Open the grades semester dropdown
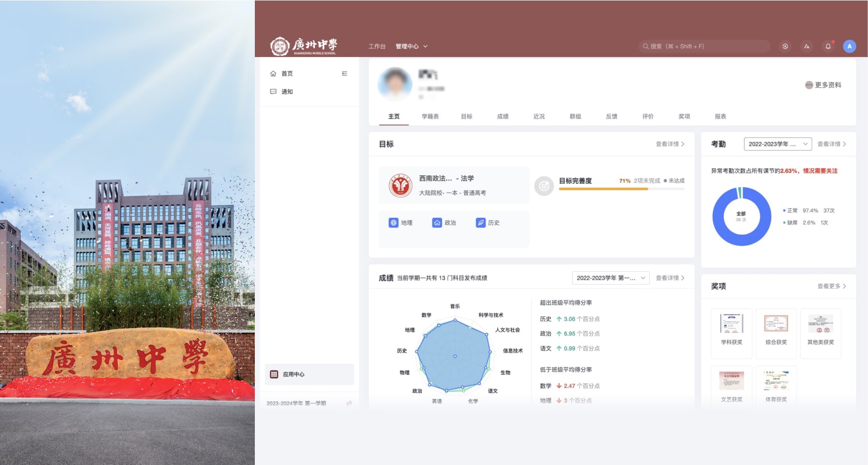Screen dimensions: 868x465 point(610,278)
